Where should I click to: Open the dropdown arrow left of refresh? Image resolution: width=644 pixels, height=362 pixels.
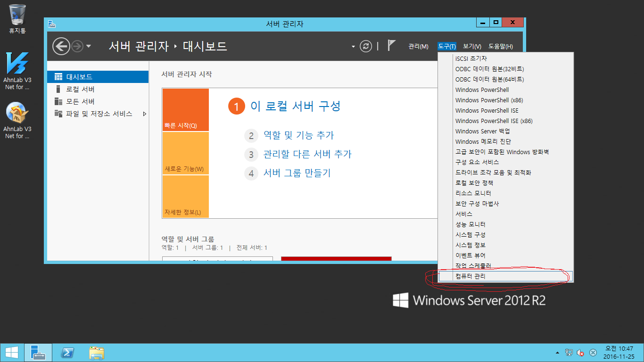tap(353, 47)
